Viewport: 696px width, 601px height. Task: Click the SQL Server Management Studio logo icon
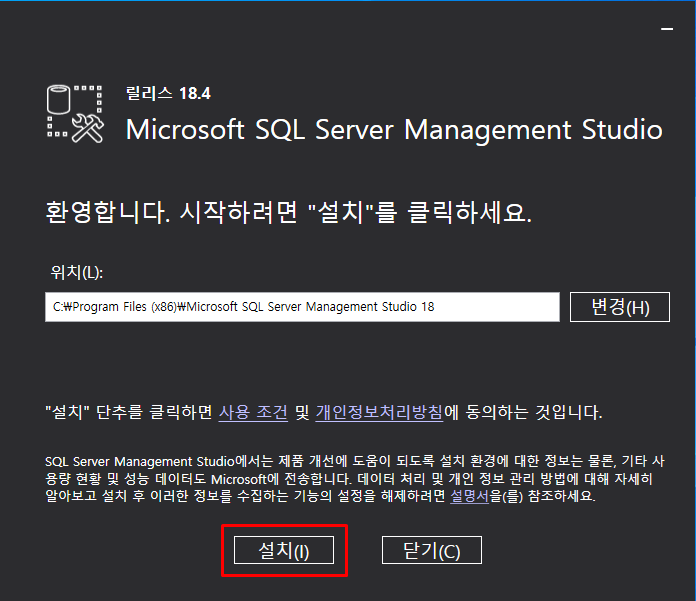coord(75,114)
